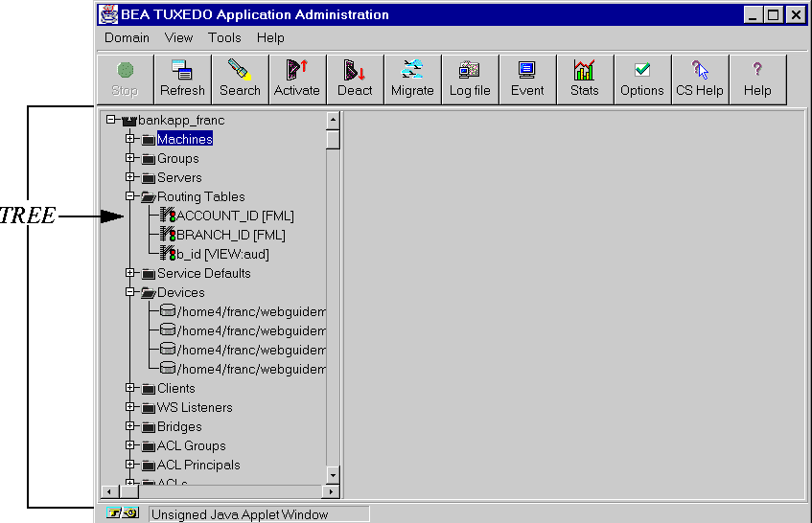
Task: Select the ACL Principals tree item
Action: click(x=198, y=465)
